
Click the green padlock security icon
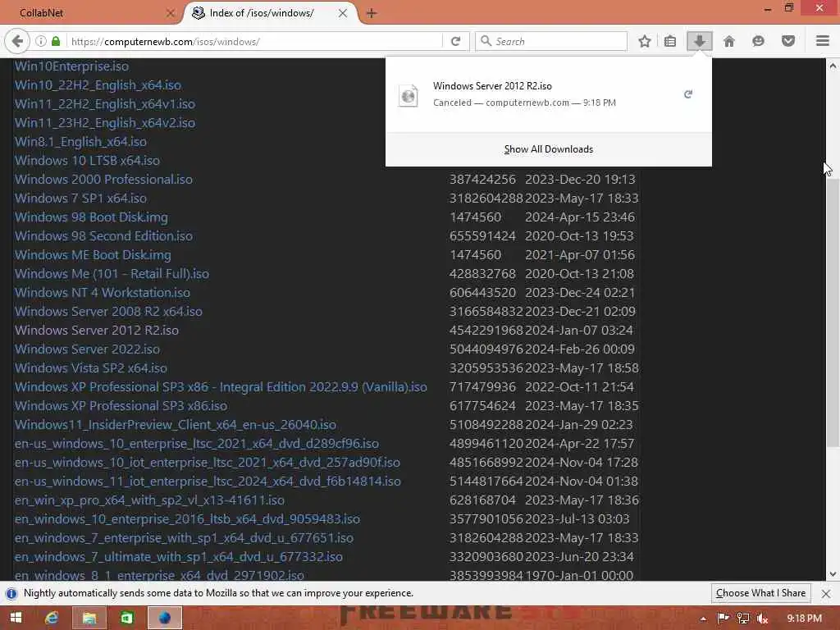(x=56, y=41)
